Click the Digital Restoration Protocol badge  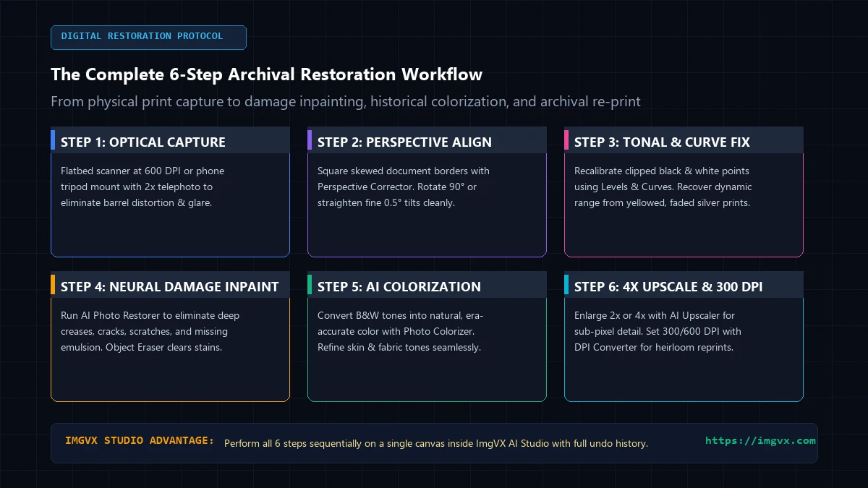[x=148, y=37]
